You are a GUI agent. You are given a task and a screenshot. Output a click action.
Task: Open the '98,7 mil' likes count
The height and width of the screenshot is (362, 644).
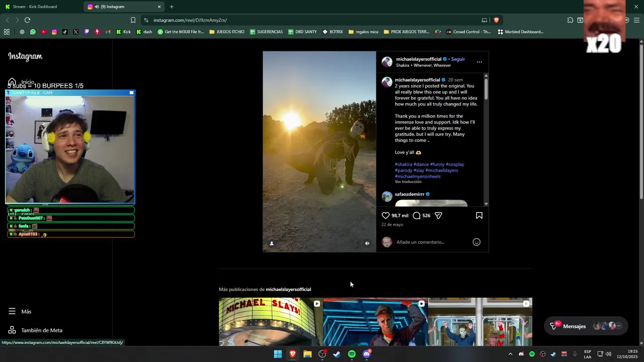[400, 216]
